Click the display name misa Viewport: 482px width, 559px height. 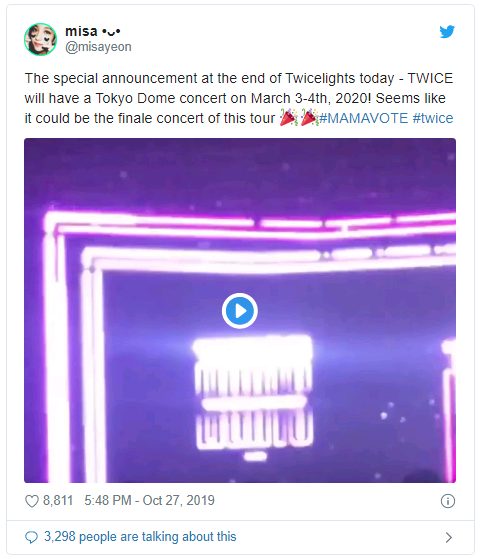(81, 31)
